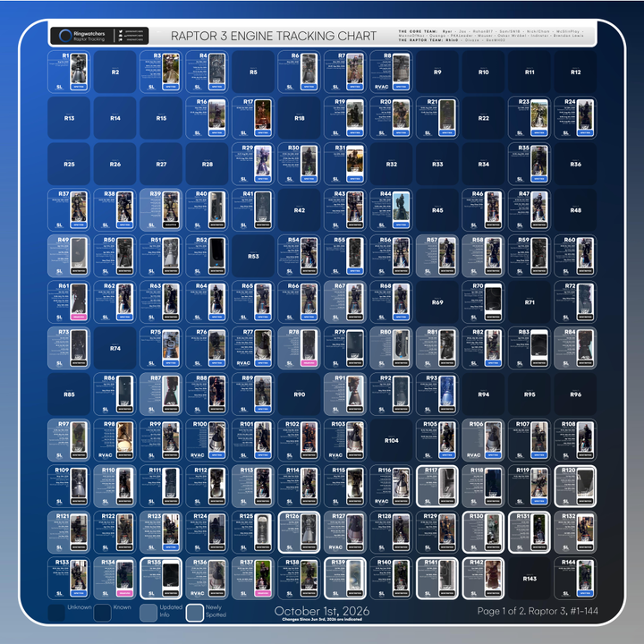The image size is (644, 644).
Task: Select the empty R74 placeholder cell
Action: pos(115,348)
